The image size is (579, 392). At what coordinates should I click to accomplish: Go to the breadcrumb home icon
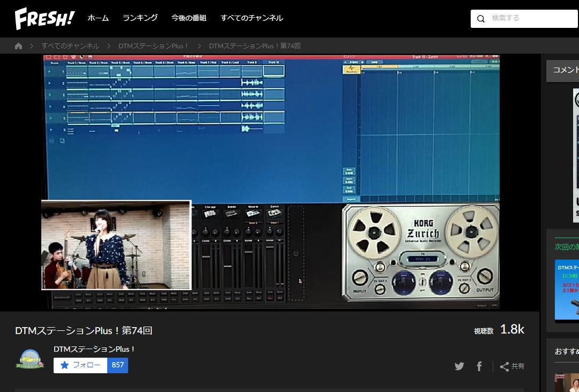tap(18, 46)
